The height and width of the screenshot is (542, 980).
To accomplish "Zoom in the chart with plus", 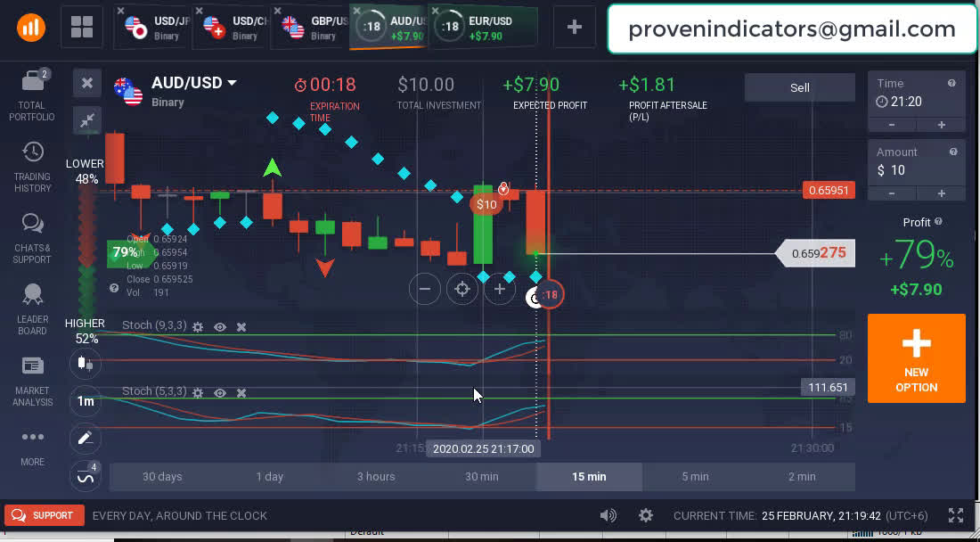I will [500, 289].
